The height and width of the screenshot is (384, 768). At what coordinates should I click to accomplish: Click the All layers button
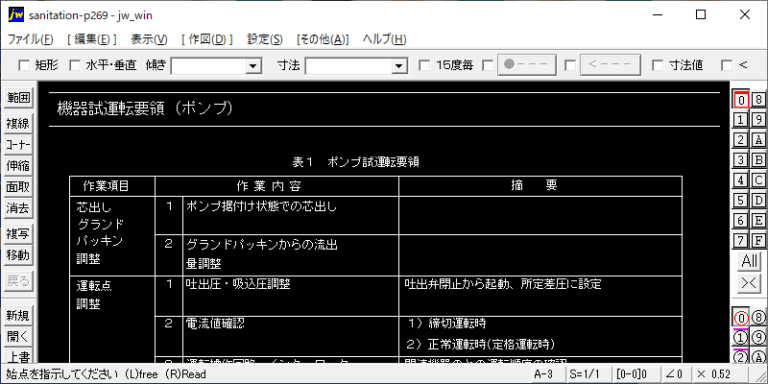pos(749,262)
